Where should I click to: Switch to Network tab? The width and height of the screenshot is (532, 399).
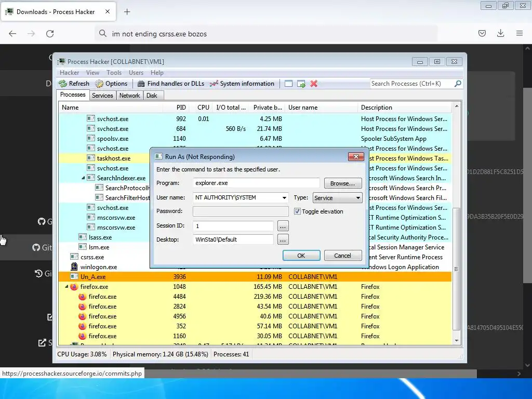[129, 96]
